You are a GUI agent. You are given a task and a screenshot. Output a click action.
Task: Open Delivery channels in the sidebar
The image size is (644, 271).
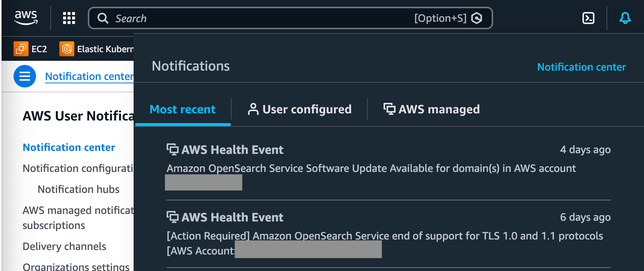64,246
